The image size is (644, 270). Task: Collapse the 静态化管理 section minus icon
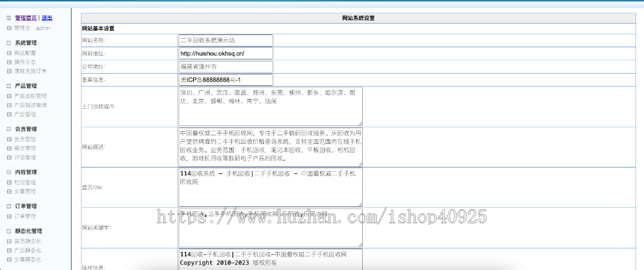(x=9, y=231)
